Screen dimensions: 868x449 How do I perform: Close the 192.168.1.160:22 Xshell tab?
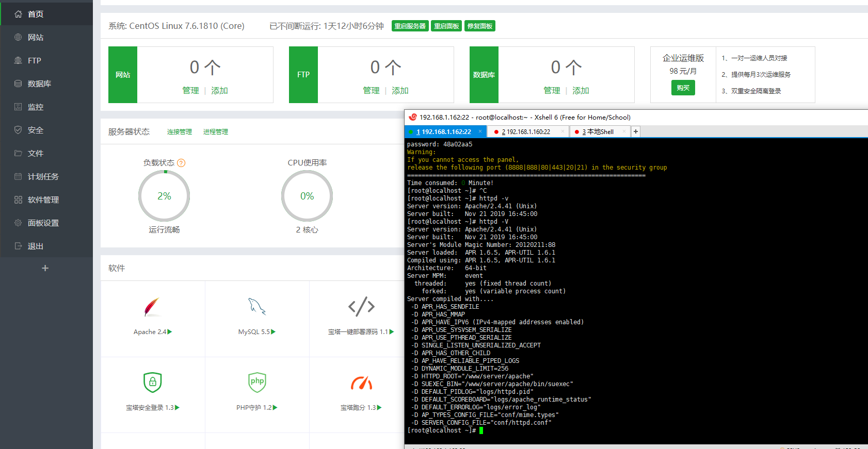point(562,131)
